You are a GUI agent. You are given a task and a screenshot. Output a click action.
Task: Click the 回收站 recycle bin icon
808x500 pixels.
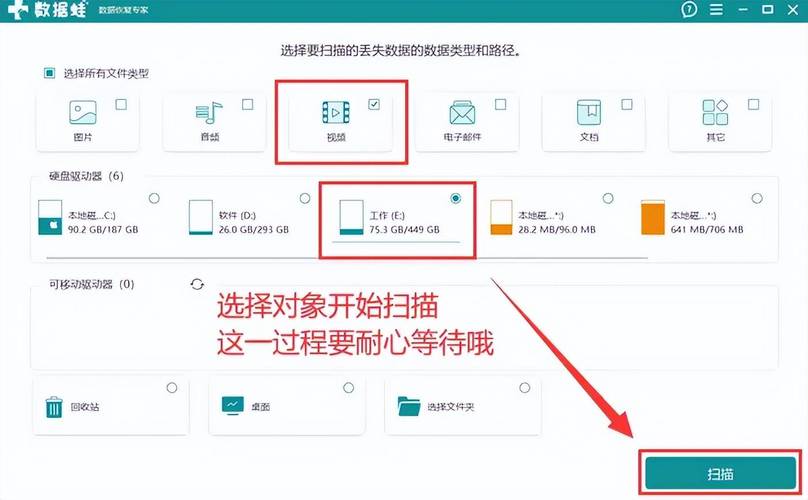point(54,407)
